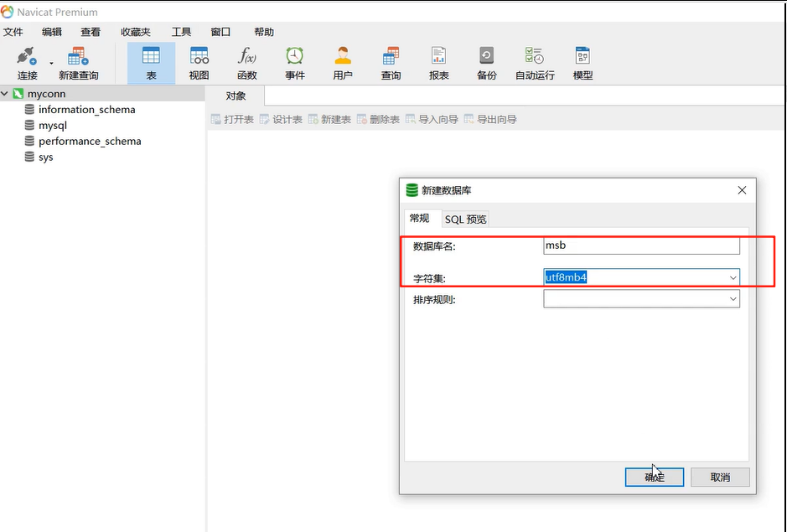Image resolution: width=787 pixels, height=532 pixels.
Task: Click the 导入向导 button
Action: click(432, 120)
